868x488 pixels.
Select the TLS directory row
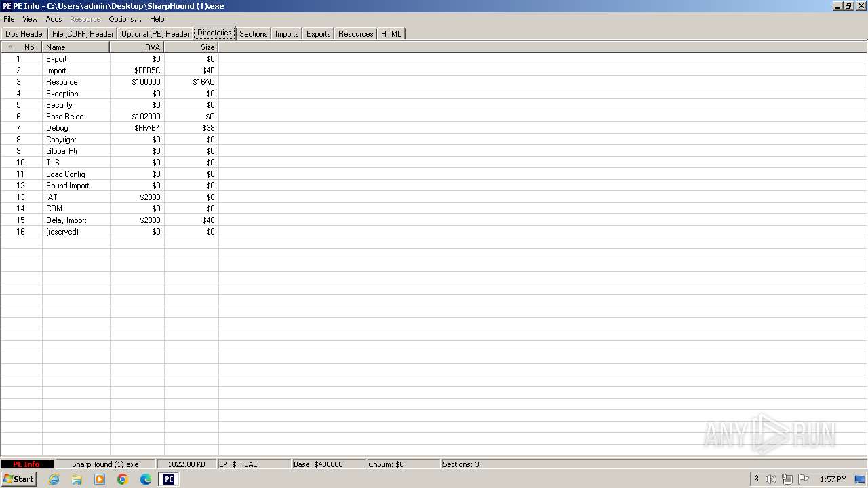click(x=109, y=163)
